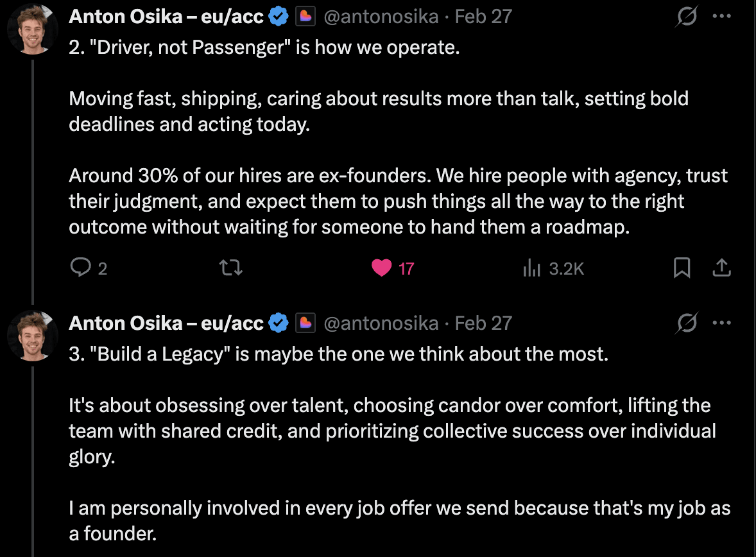The width and height of the screenshot is (756, 557).
Task: Click the verified badge on second tweet
Action: [x=278, y=323]
